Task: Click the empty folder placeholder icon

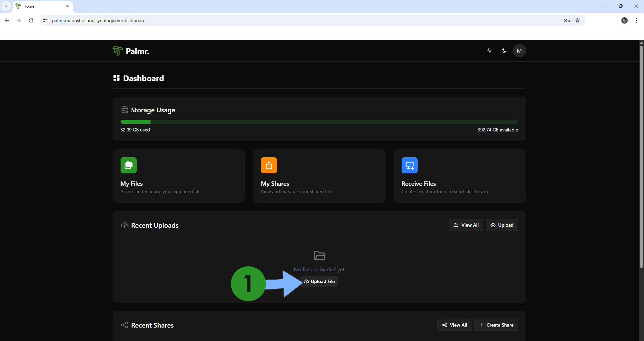Action: click(319, 255)
